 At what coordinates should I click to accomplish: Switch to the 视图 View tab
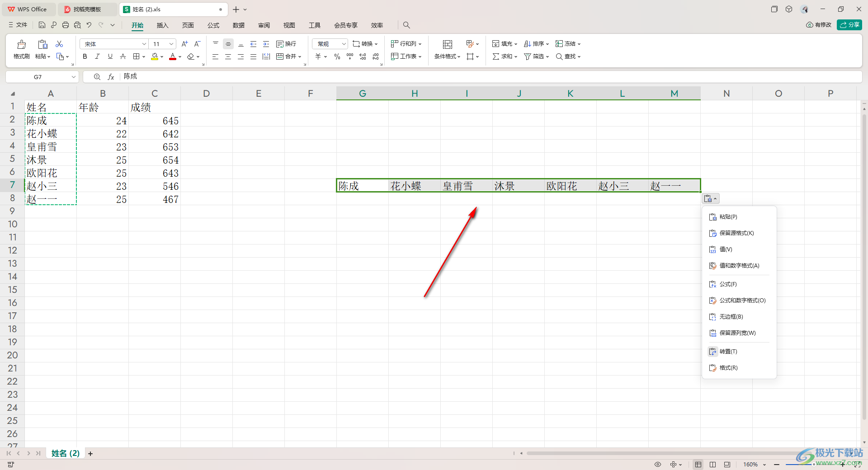289,25
